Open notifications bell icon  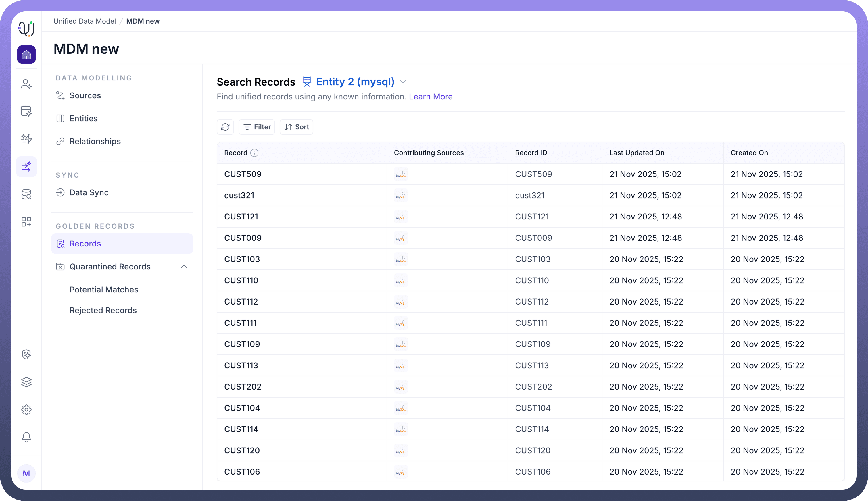[26, 437]
